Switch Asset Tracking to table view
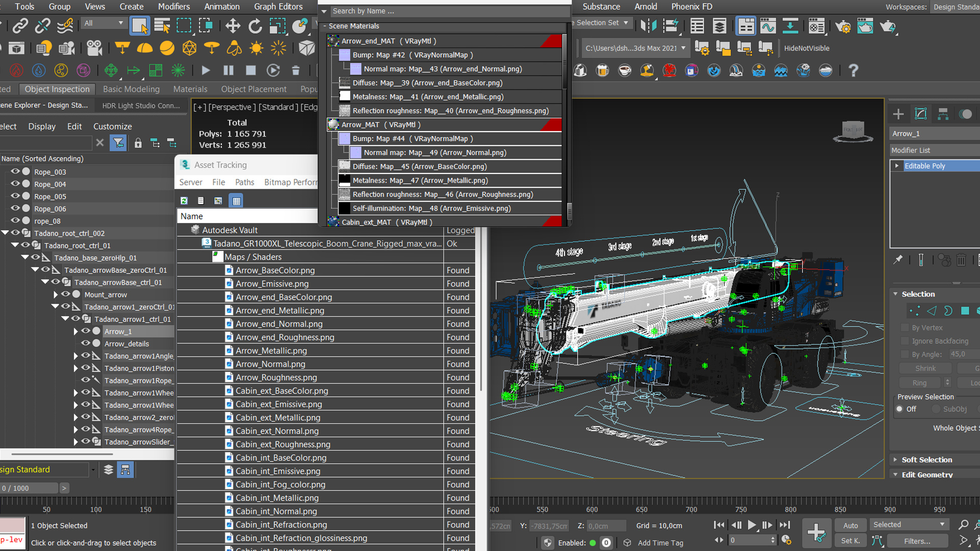 point(236,201)
